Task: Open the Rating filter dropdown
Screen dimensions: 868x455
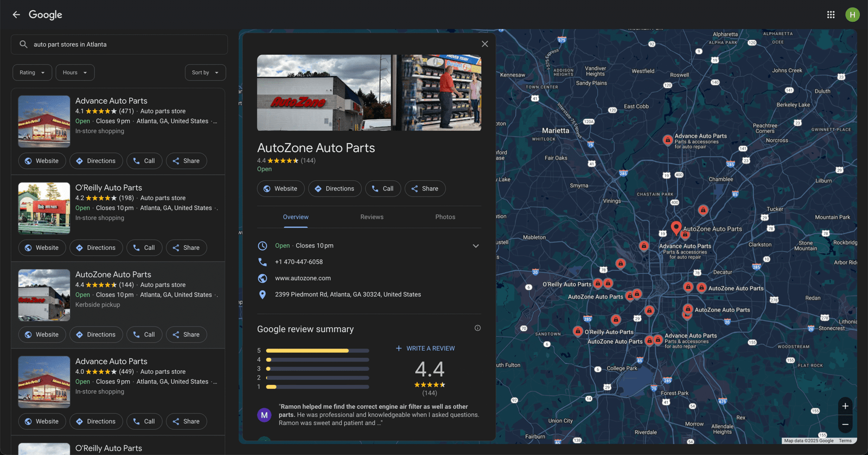Action: [x=33, y=73]
